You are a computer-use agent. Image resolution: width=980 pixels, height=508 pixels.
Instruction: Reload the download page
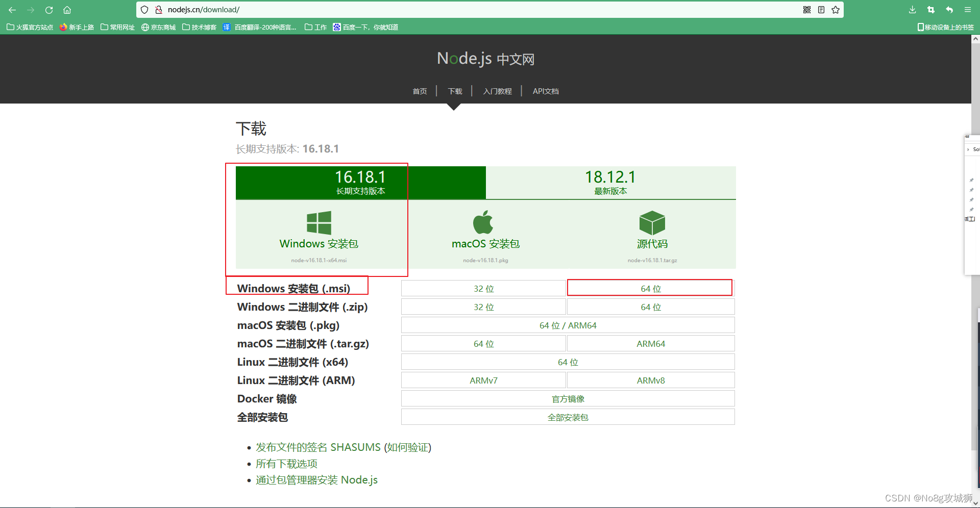tap(48, 10)
